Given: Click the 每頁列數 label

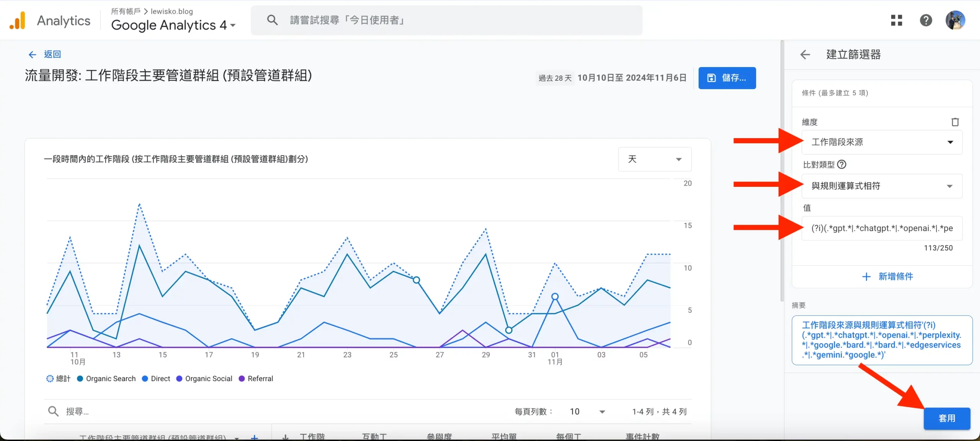Looking at the screenshot, I should (x=534, y=412).
